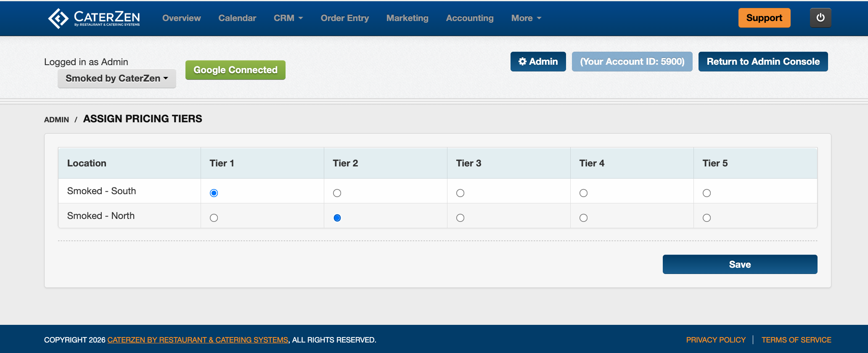Click the Google Connected button
This screenshot has height=353, width=868.
pos(236,70)
